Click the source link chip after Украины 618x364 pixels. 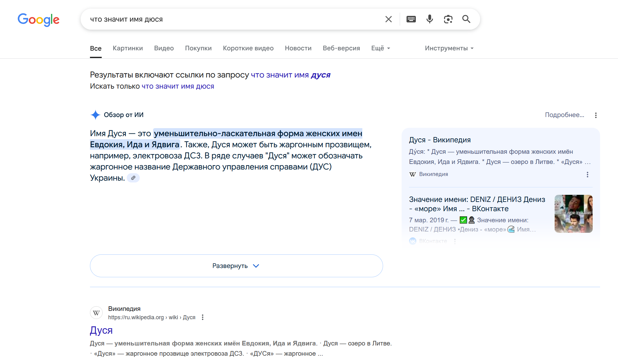click(133, 178)
